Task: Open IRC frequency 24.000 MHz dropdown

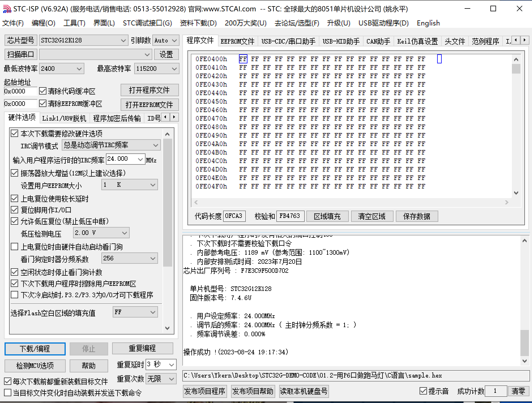Action: pos(125,159)
